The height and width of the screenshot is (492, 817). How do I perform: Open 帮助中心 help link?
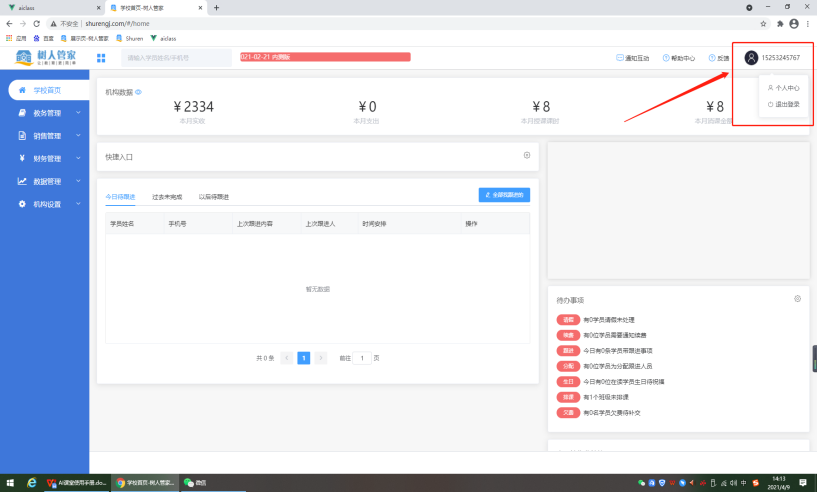click(678, 58)
